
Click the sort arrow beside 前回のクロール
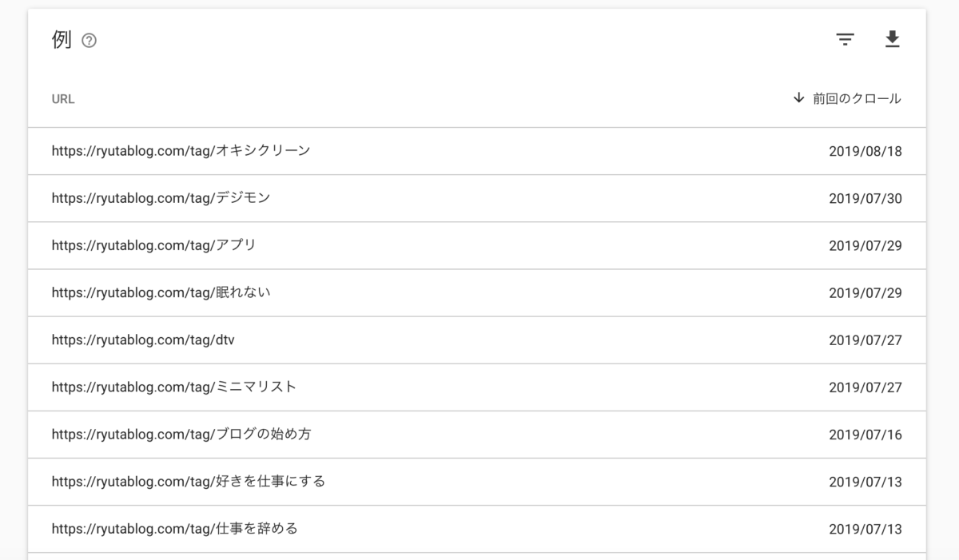[798, 98]
